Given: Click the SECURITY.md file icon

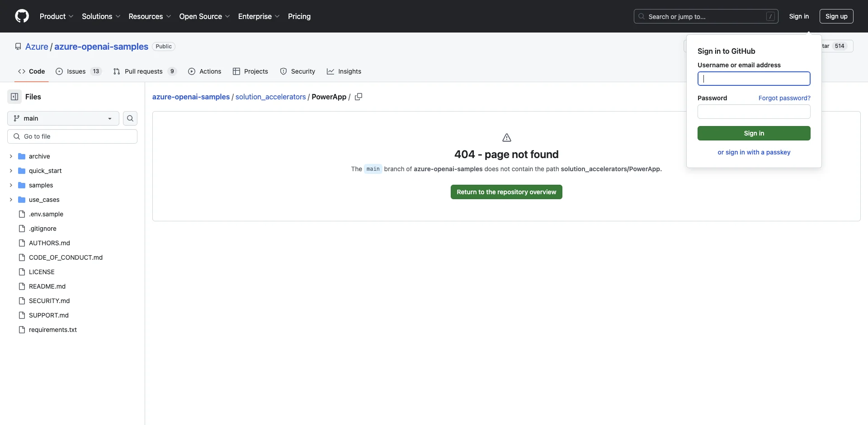Looking at the screenshot, I should click(x=22, y=301).
